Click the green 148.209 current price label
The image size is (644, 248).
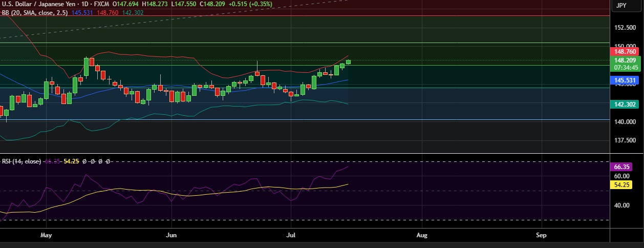pyautogui.click(x=624, y=60)
